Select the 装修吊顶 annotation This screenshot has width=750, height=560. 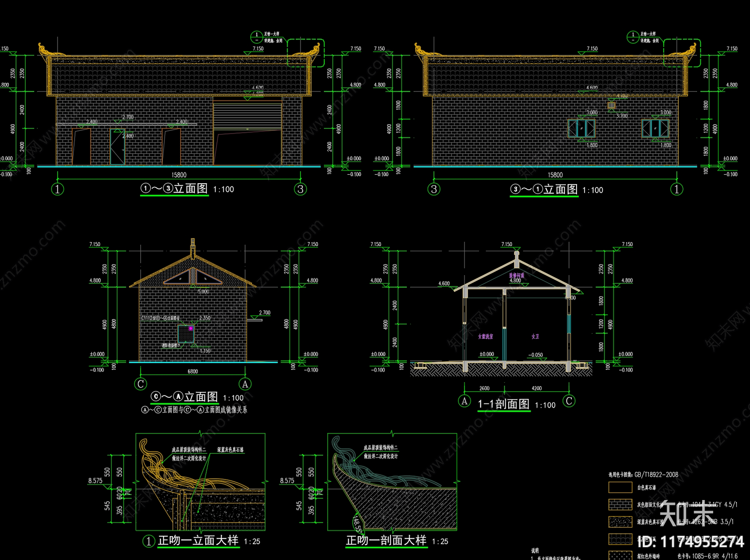coord(517,276)
